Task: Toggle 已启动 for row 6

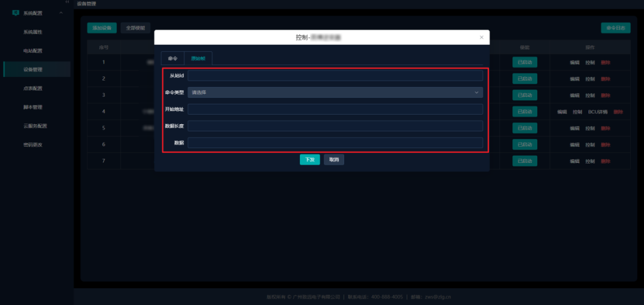Action: click(525, 144)
